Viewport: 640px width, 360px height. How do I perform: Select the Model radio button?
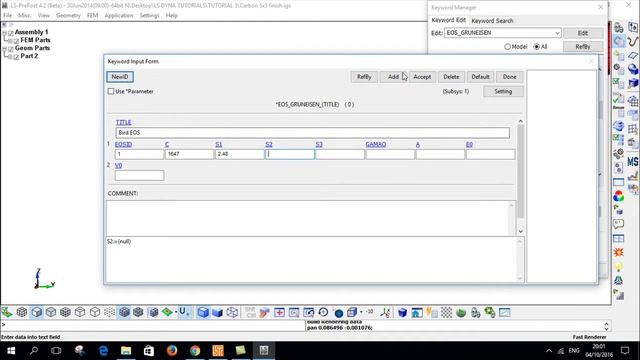pos(507,47)
